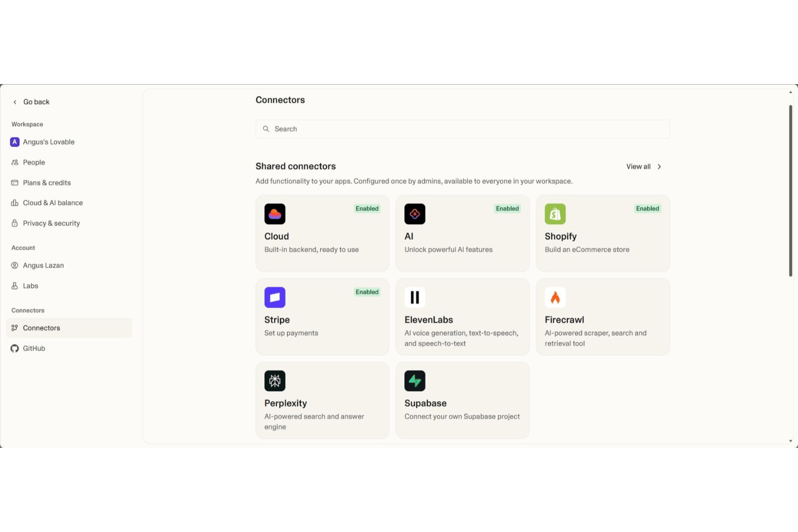Select Angus's Lovable workspace

pyautogui.click(x=69, y=142)
